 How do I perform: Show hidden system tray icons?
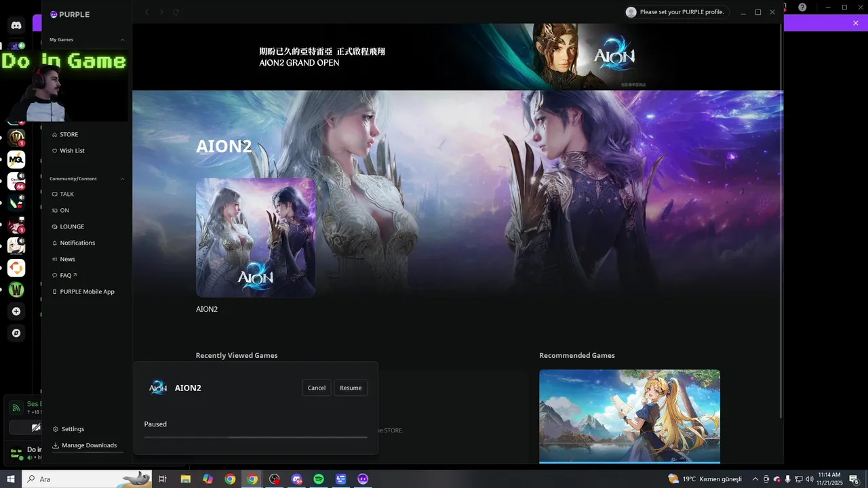(x=755, y=479)
